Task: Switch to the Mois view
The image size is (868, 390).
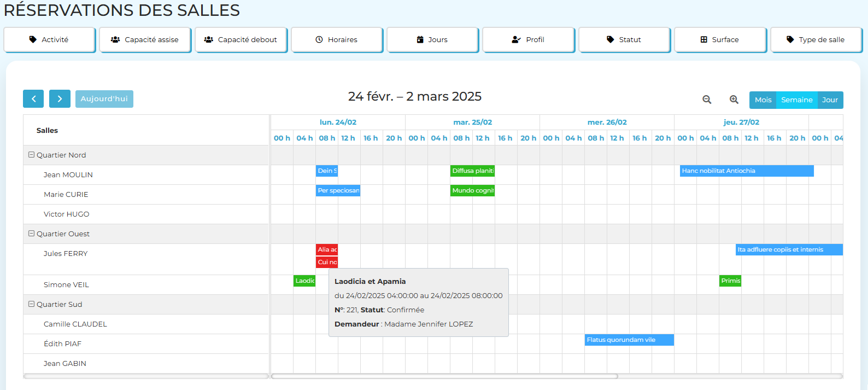Action: pyautogui.click(x=763, y=100)
